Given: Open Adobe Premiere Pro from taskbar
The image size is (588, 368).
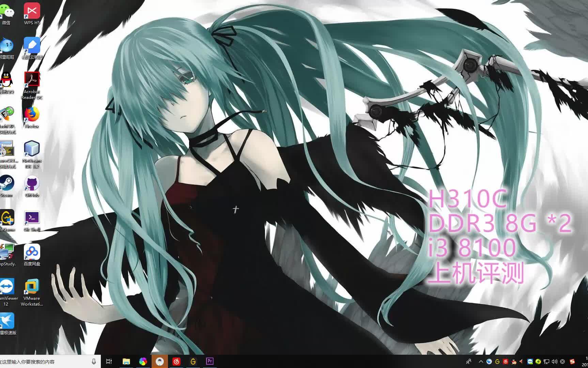Looking at the screenshot, I should point(210,362).
